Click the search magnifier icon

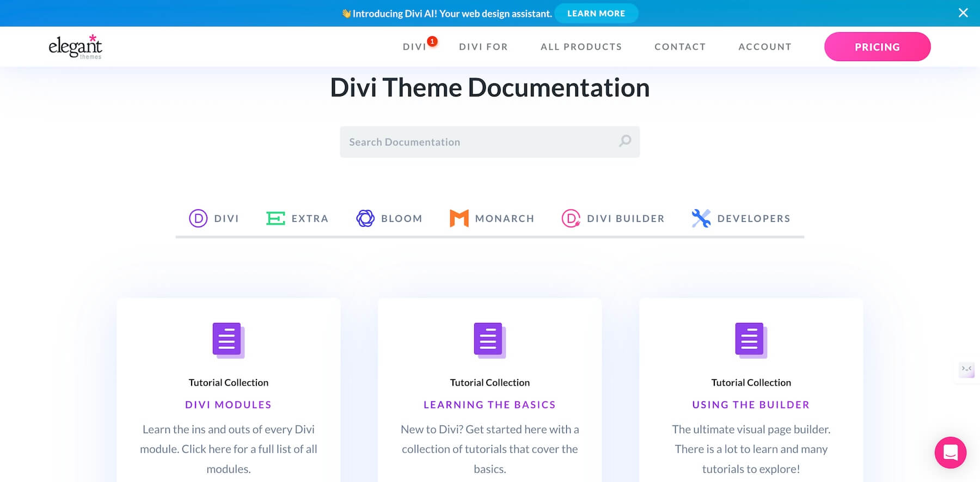(x=625, y=141)
